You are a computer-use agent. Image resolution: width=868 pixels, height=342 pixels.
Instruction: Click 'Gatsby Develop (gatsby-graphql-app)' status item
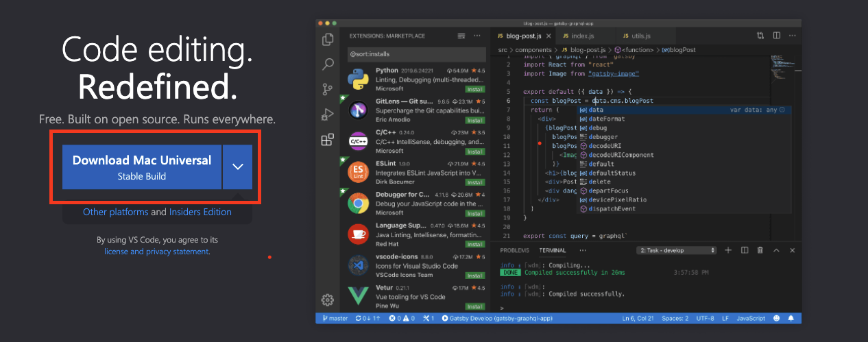pyautogui.click(x=498, y=319)
